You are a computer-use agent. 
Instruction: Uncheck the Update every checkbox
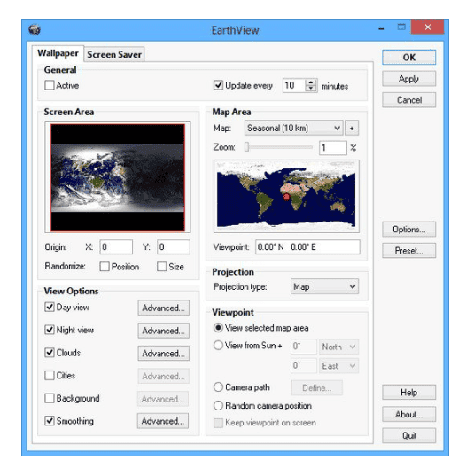pos(218,85)
